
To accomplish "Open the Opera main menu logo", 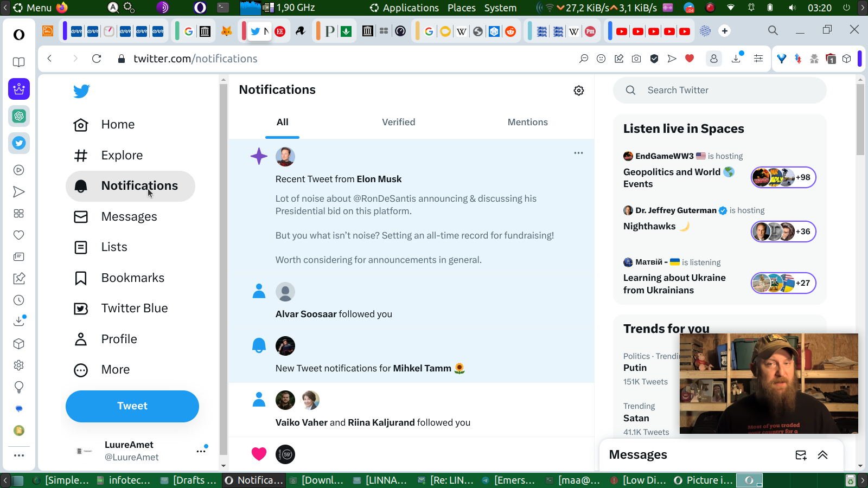I will 19,35.
